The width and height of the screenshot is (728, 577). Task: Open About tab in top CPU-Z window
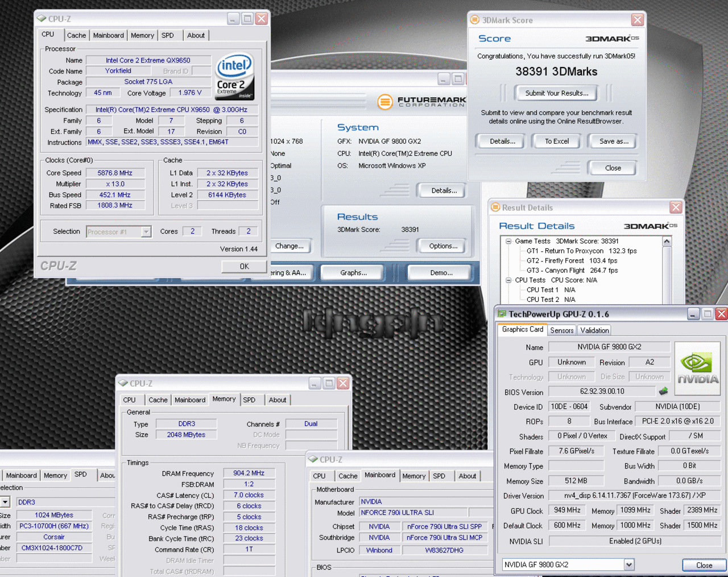[x=196, y=35]
